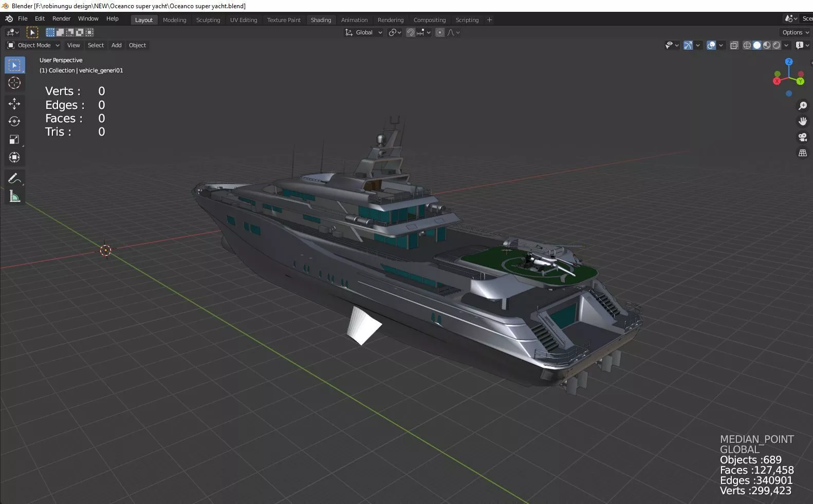This screenshot has height=504, width=813.
Task: Open the viewport Select menu
Action: coord(96,45)
